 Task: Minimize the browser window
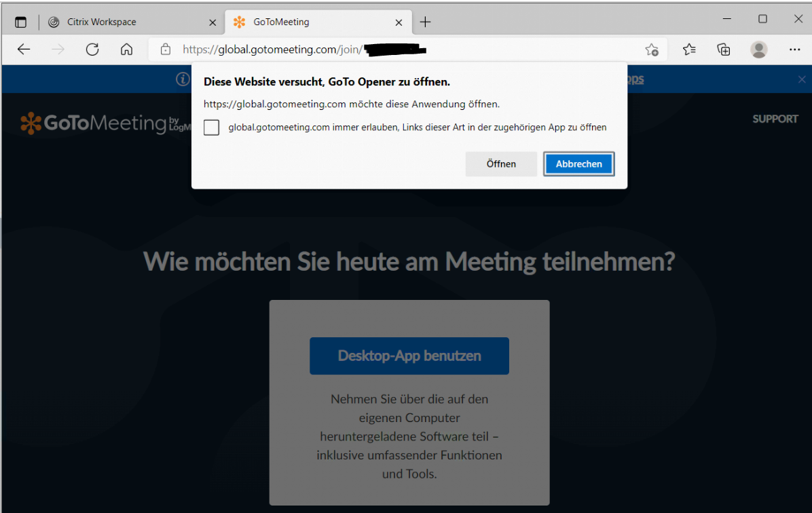pos(727,19)
